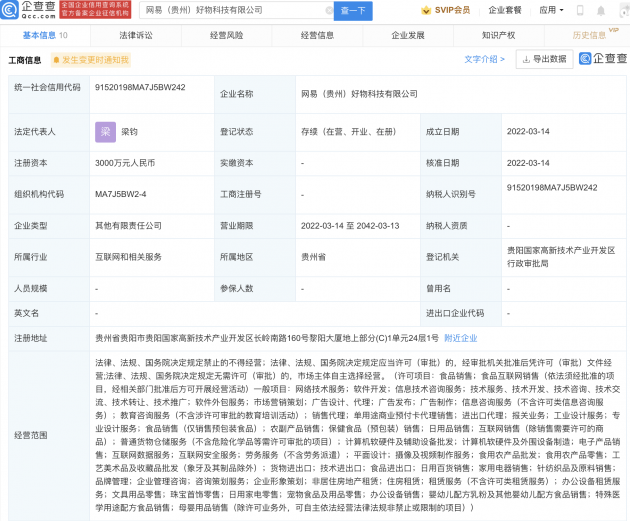Select registered capital 3000万元人民币
630x521 pixels.
click(x=125, y=163)
